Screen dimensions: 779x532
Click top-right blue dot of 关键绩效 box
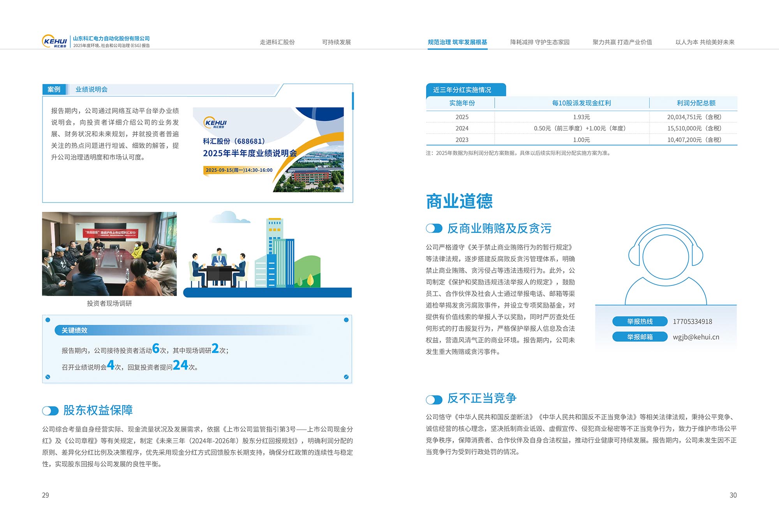coord(346,320)
